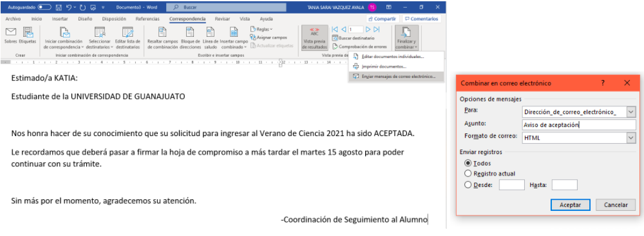Viewport: 644px width, 236px height.
Task: Switch to the Vista tab
Action: click(x=245, y=19)
